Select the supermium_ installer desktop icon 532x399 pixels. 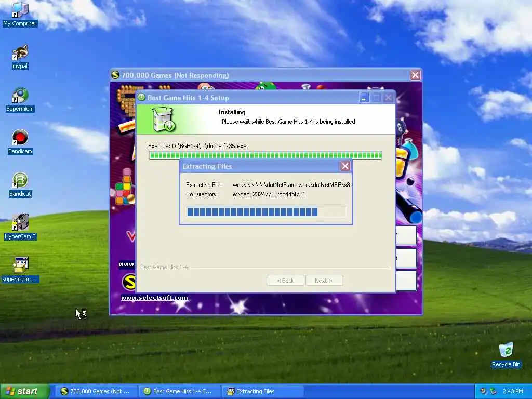click(20, 270)
